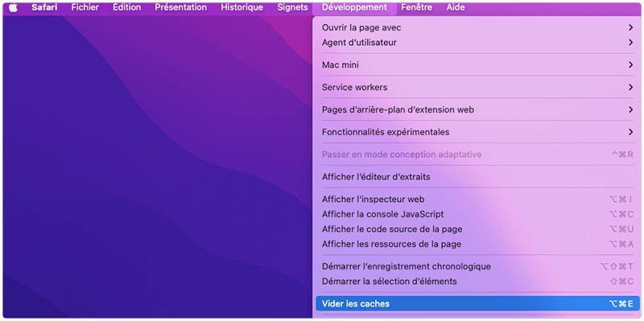
Task: Choose Afficher la console JavaScript
Action: (x=477, y=215)
